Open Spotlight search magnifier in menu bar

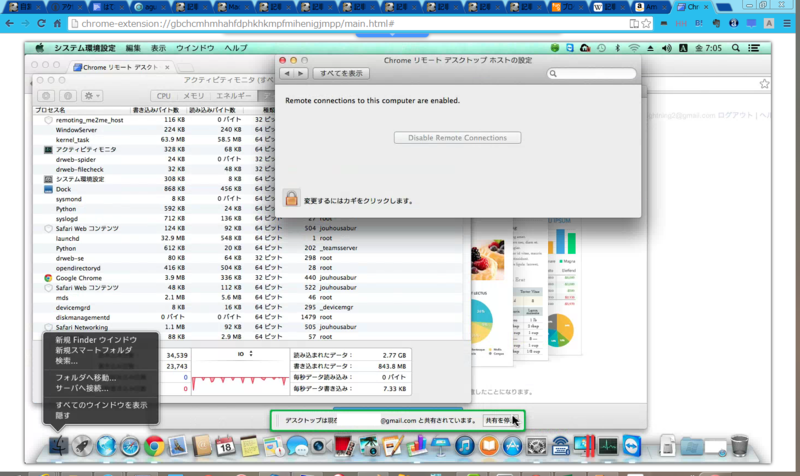pyautogui.click(x=735, y=48)
